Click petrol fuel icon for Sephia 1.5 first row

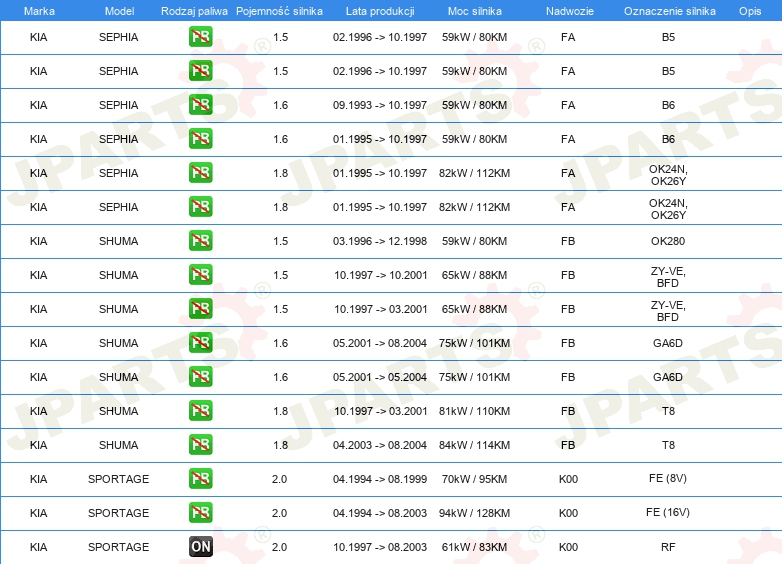(x=201, y=36)
